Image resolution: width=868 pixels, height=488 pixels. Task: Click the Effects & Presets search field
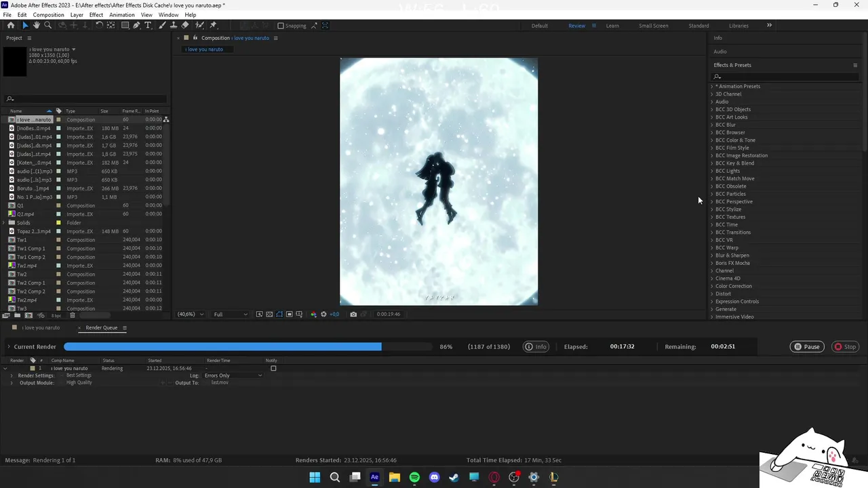pos(785,77)
